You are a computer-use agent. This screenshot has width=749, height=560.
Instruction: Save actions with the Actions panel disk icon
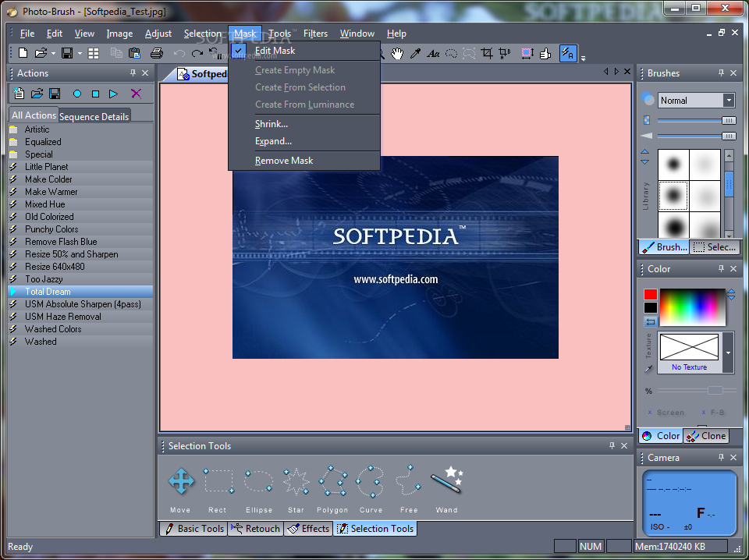point(55,94)
